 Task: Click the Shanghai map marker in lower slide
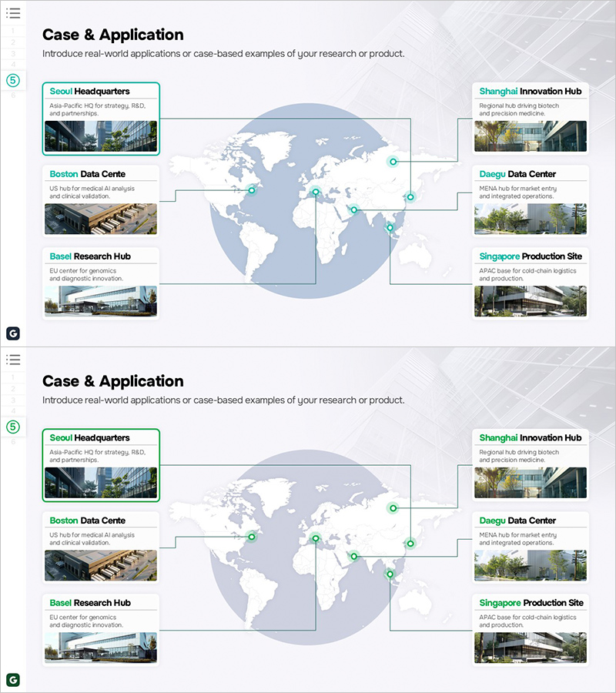(393, 508)
